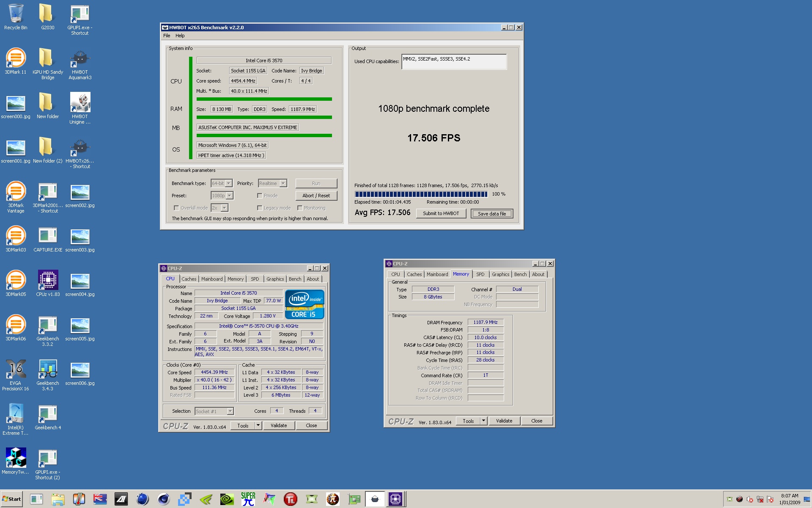This screenshot has height=508, width=812.
Task: Click the Start button
Action: click(11, 499)
